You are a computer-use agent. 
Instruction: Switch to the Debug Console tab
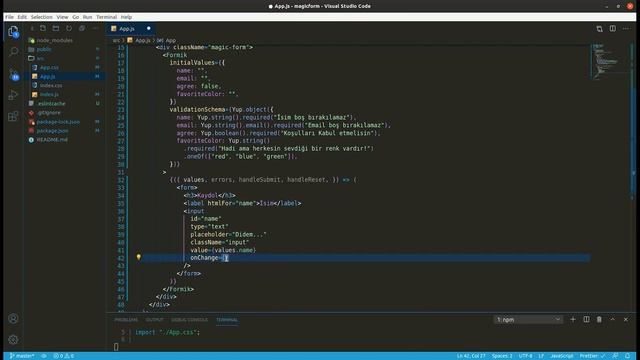[x=189, y=320]
